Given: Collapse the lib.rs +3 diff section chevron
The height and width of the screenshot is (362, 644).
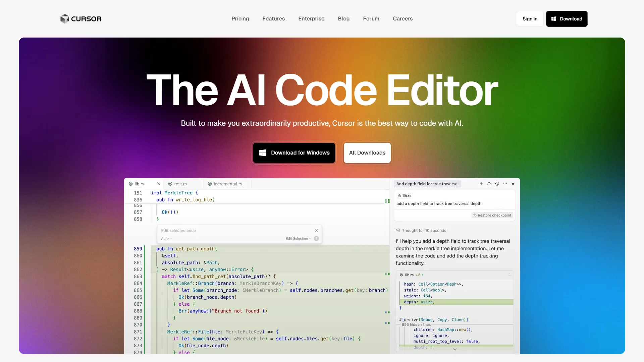Looking at the screenshot, I should point(509,275).
